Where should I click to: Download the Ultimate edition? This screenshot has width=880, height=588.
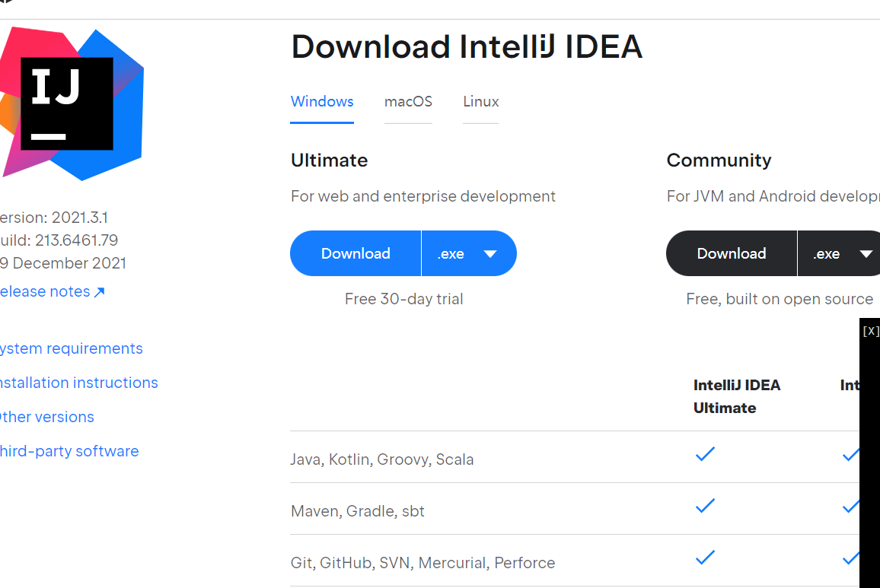tap(356, 253)
